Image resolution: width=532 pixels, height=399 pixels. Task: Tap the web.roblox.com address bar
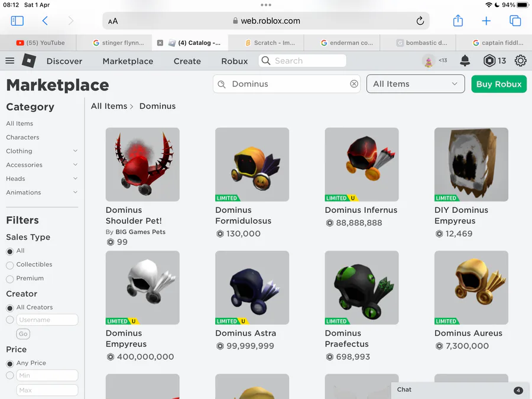(x=266, y=21)
